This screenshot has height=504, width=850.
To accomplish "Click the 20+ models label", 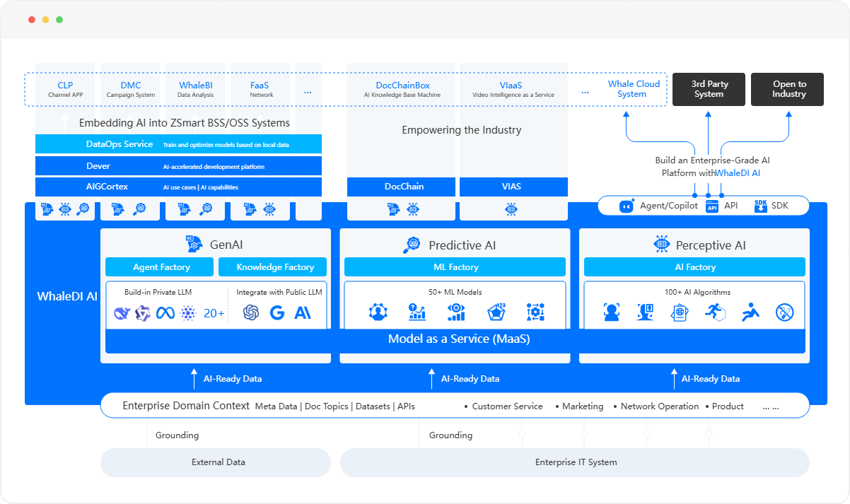I will tap(214, 313).
